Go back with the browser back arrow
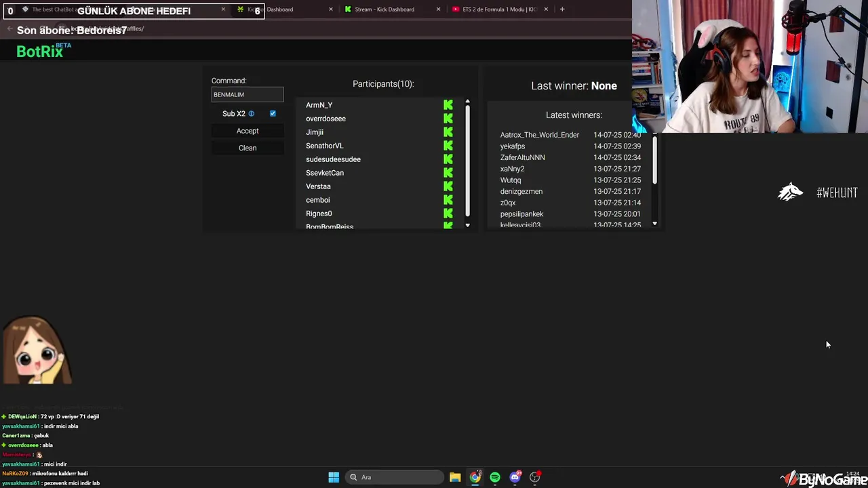This screenshot has width=868, height=488. tap(9, 28)
